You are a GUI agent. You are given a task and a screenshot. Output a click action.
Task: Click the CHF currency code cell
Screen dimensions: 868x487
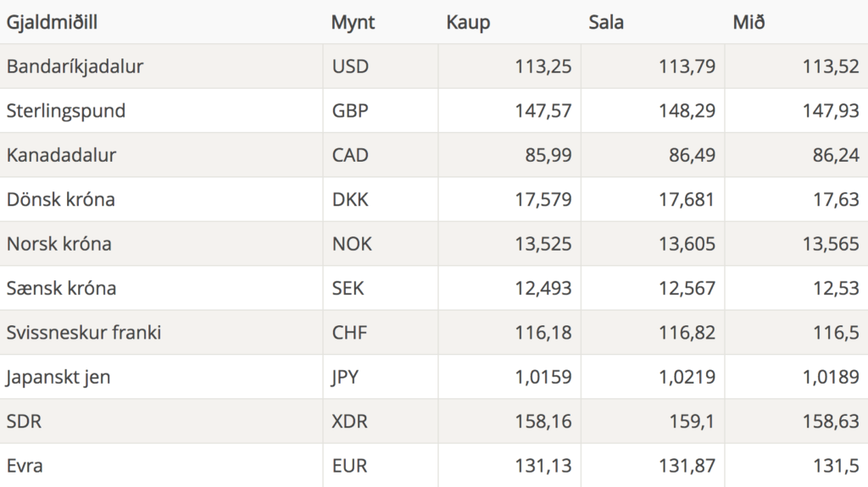click(x=381, y=332)
